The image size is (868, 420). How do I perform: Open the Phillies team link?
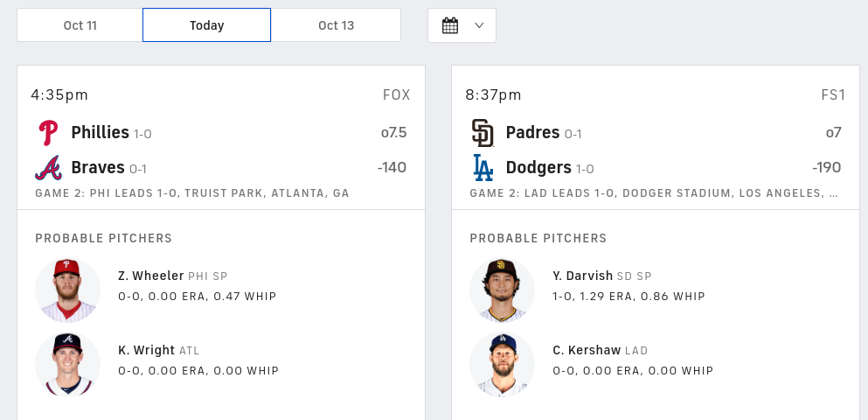tap(101, 132)
